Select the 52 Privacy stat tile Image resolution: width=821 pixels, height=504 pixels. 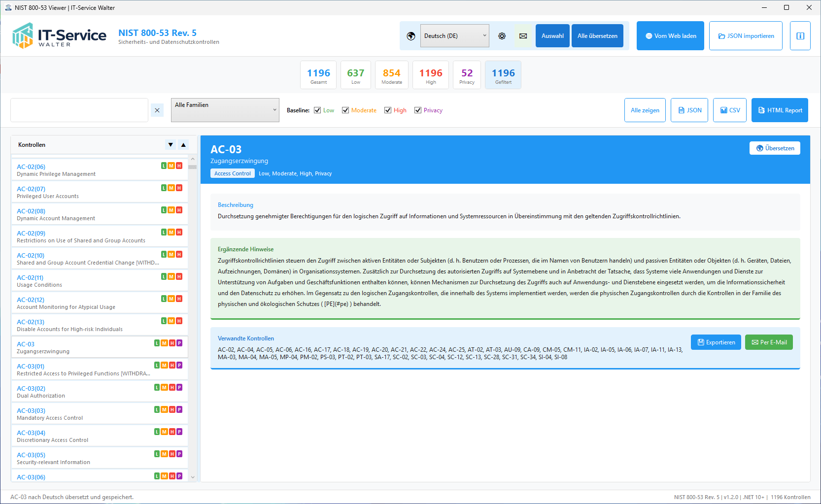(467, 75)
